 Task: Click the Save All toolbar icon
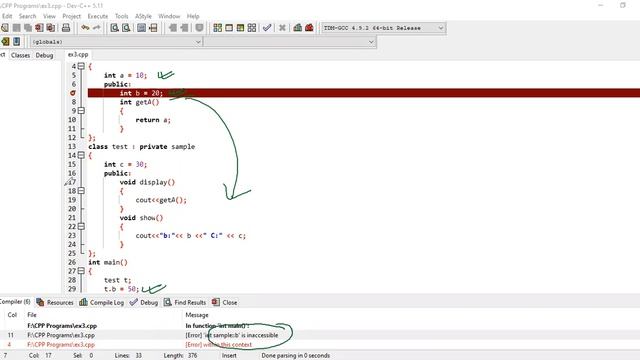pyautogui.click(x=28, y=28)
